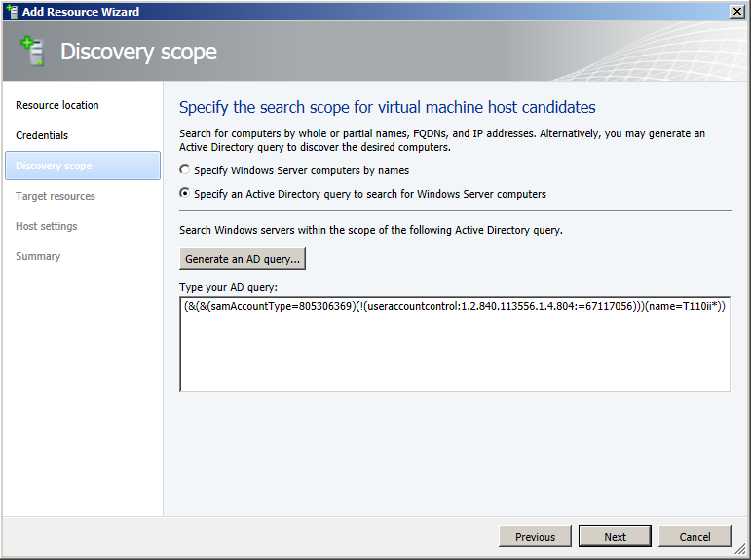This screenshot has width=751, height=560.
Task: Choose the Active Directory query radio option
Action: pos(186,194)
